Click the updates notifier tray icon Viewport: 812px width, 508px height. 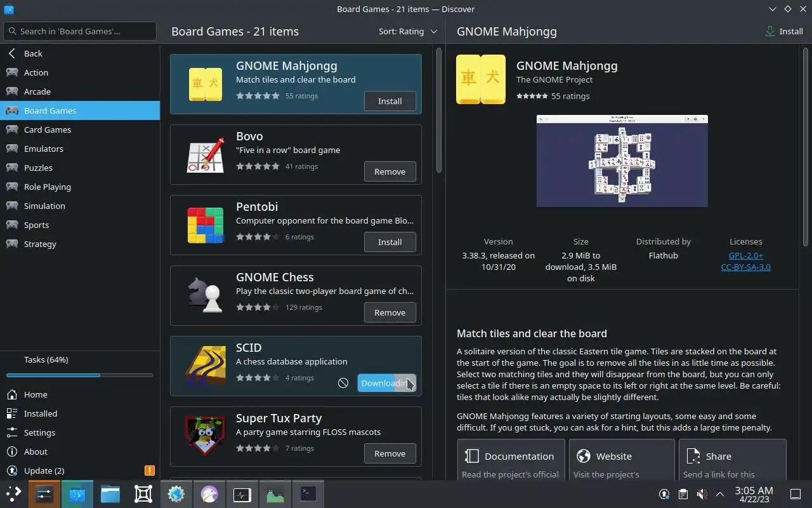click(664, 494)
